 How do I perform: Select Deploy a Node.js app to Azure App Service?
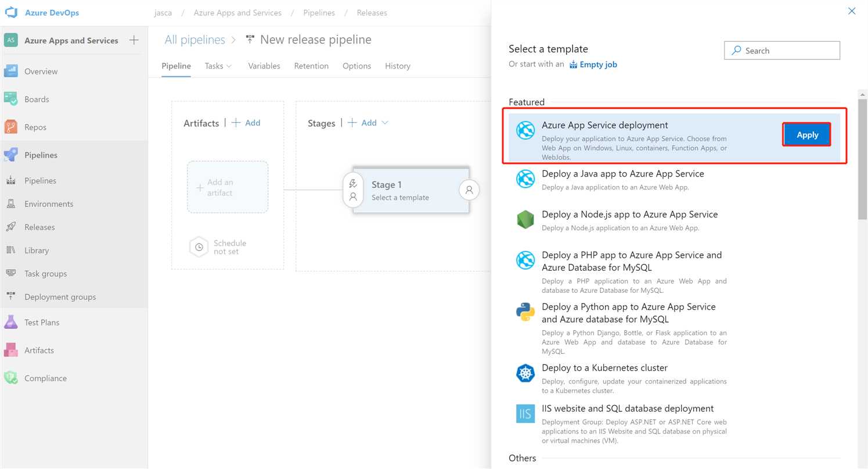tap(630, 214)
